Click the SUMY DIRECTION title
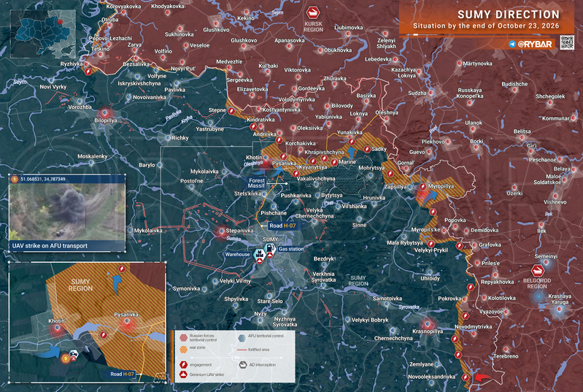Viewport: 583px width, 392px height. [x=509, y=15]
